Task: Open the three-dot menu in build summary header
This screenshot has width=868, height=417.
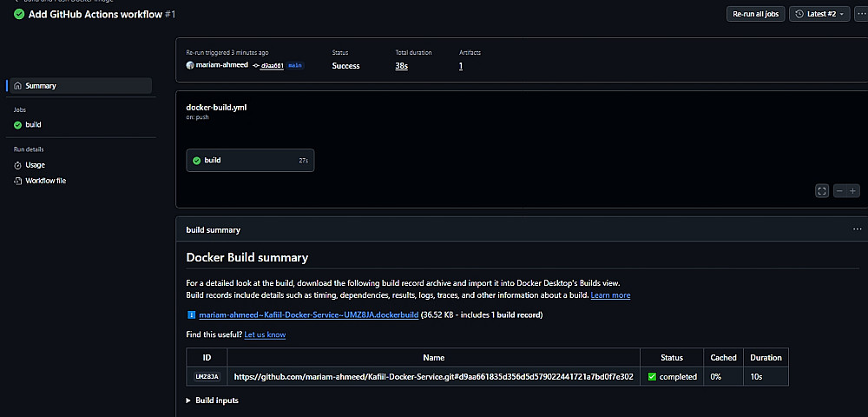Action: pos(857,230)
